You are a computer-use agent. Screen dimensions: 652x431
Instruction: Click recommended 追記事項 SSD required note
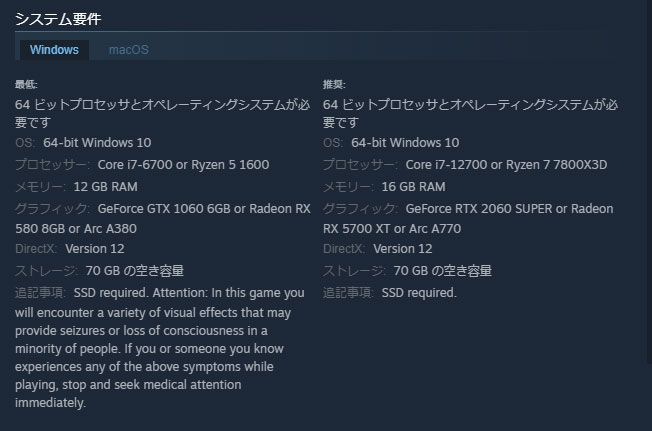pyautogui.click(x=419, y=293)
